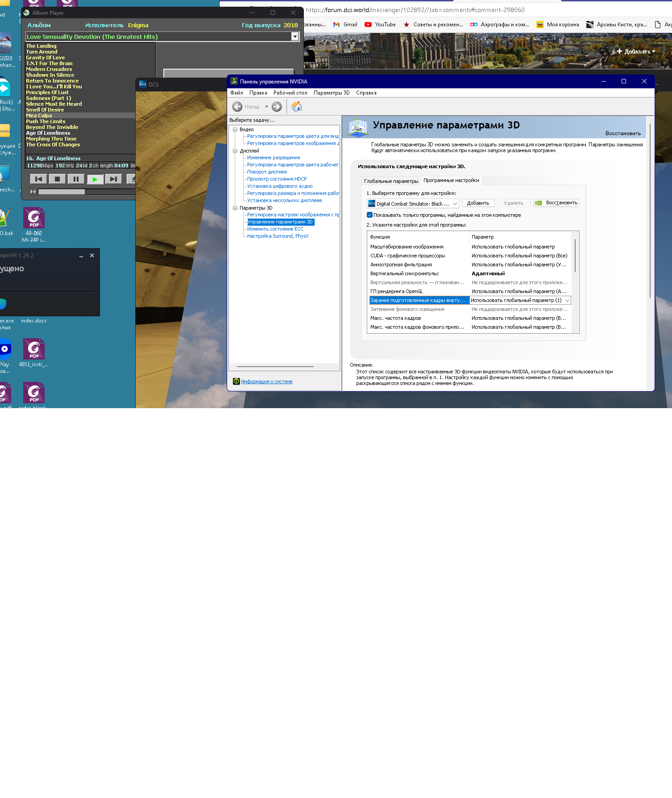Viewport: 672px width, 798px height.
Task: Collapse the Дисплей tree node
Action: [235, 151]
